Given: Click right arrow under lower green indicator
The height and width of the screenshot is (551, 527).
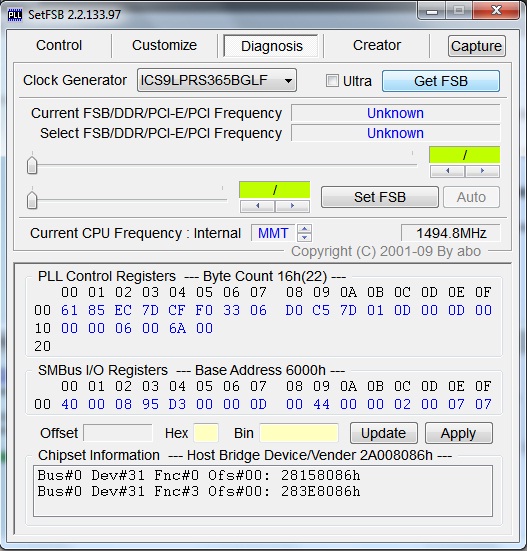Looking at the screenshot, I should (292, 206).
